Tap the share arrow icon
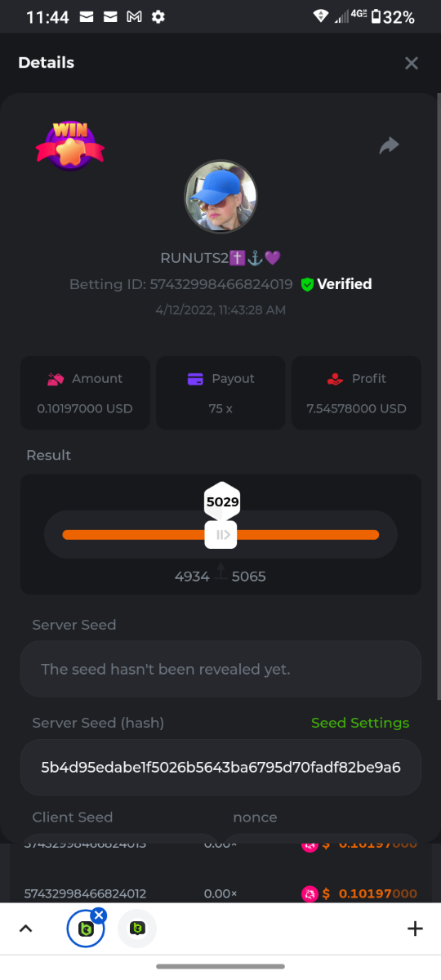The image size is (441, 980). [x=390, y=146]
